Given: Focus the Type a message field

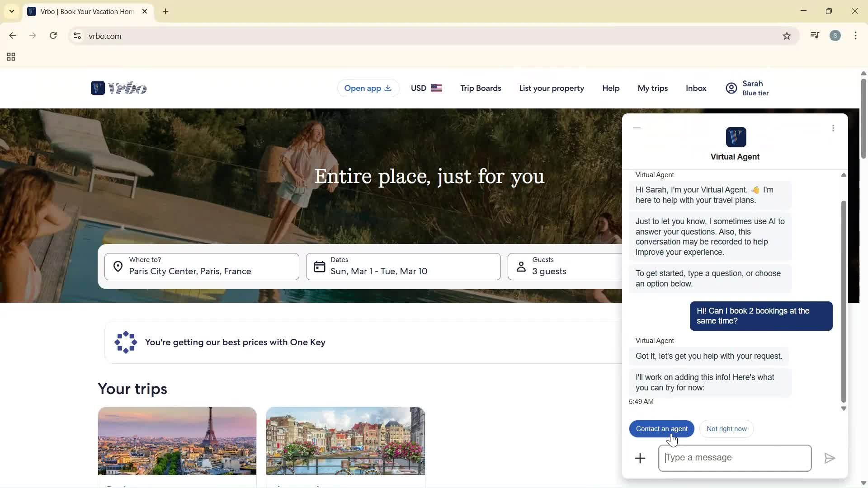Looking at the screenshot, I should click(x=735, y=458).
